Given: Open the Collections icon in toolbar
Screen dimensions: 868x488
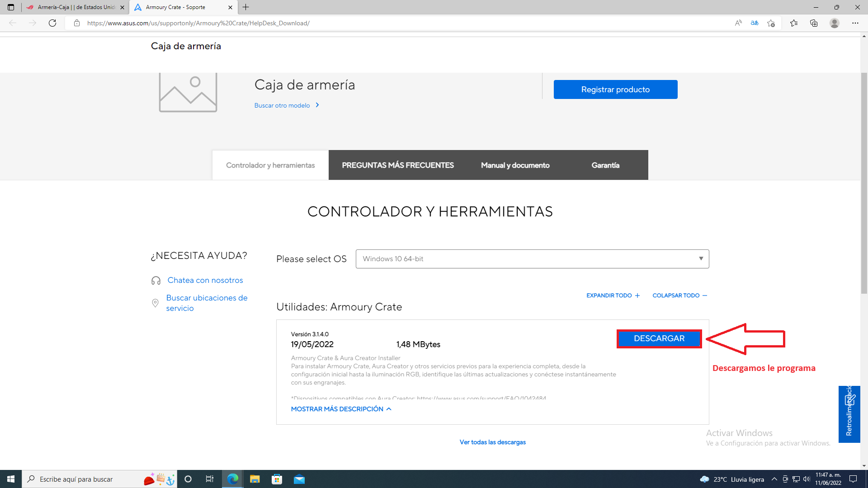Looking at the screenshot, I should click(814, 23).
